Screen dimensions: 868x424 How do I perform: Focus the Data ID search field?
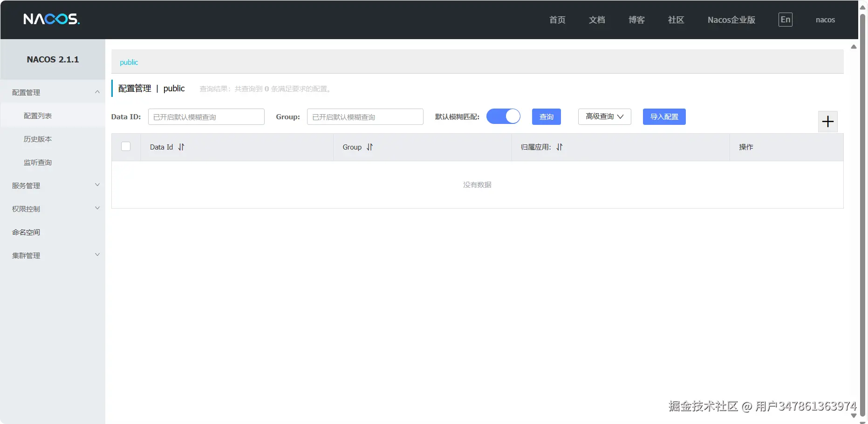pyautogui.click(x=206, y=116)
